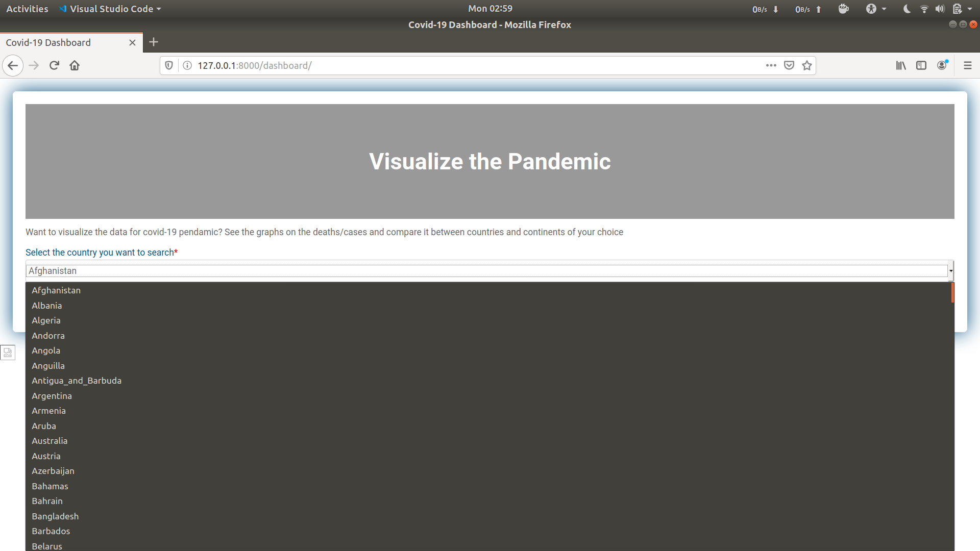Open the Firefox Library icon
This screenshot has height=551, width=980.
click(900, 65)
